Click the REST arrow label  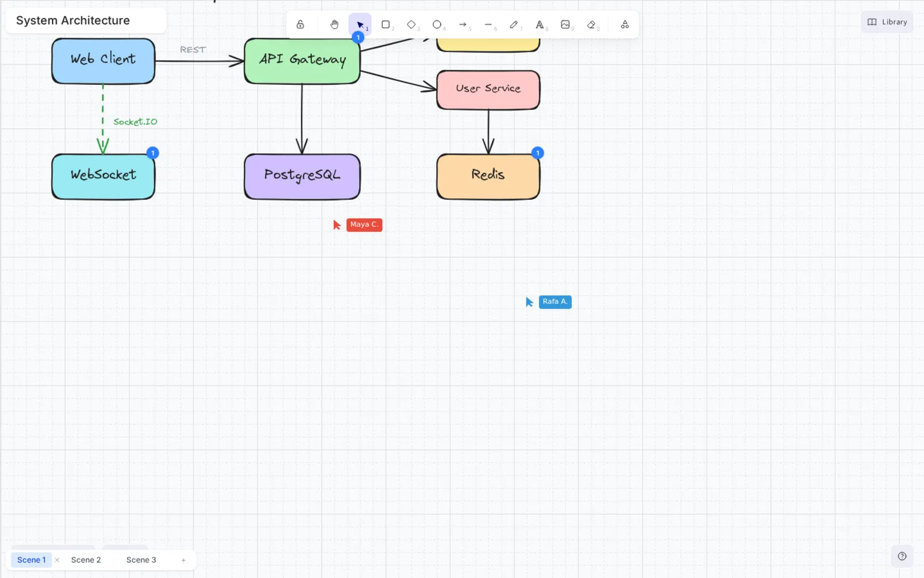tap(193, 50)
